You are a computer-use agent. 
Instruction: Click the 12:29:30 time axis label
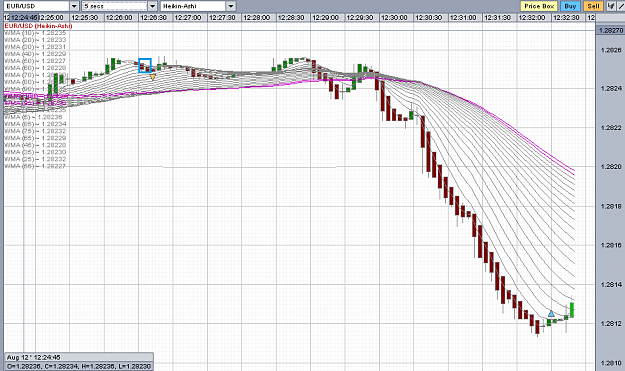(x=360, y=18)
